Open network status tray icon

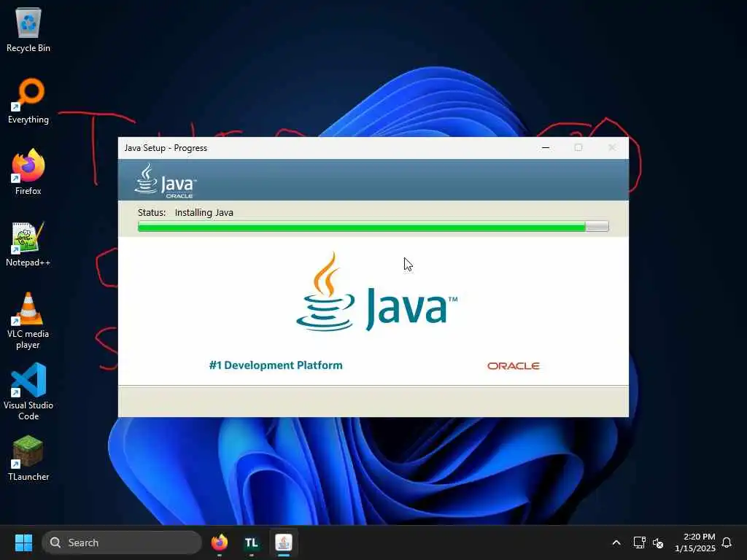click(639, 542)
